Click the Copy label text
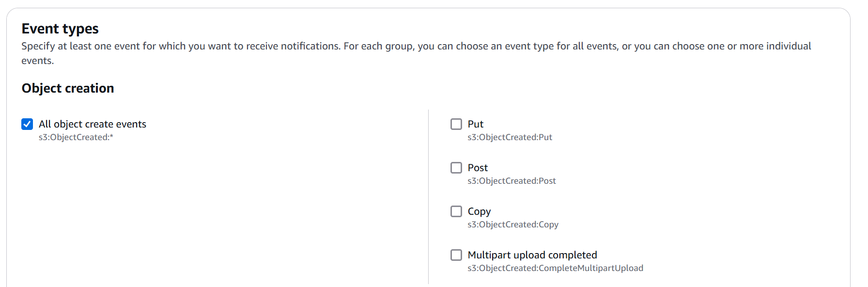 (479, 211)
